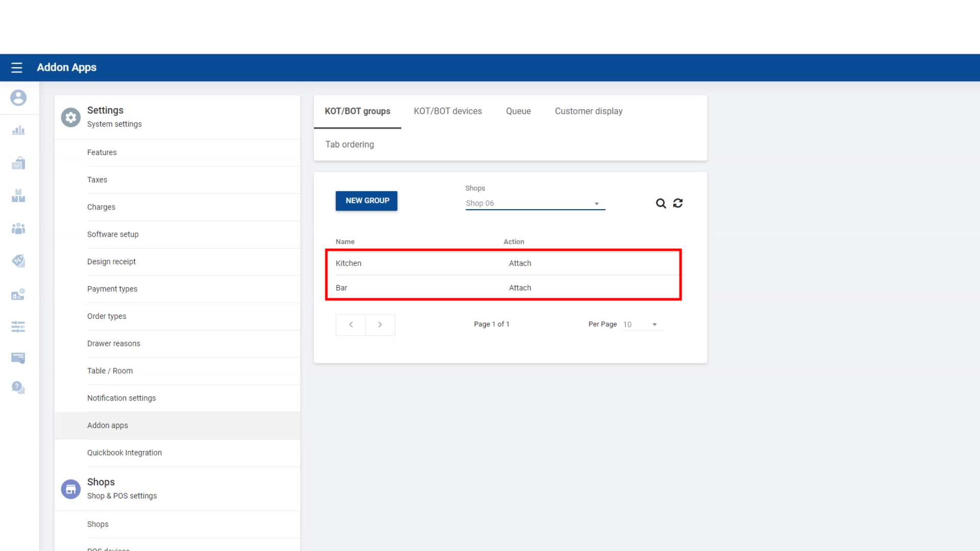This screenshot has width=980, height=551.
Task: Click the search magnifier icon
Action: pos(660,204)
